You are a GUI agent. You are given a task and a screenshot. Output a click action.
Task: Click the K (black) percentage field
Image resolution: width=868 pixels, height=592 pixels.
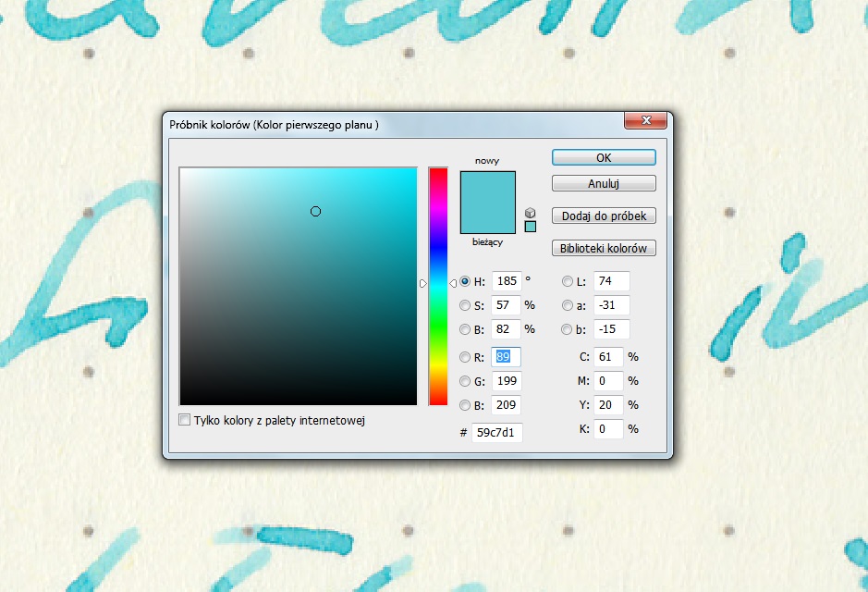click(607, 429)
